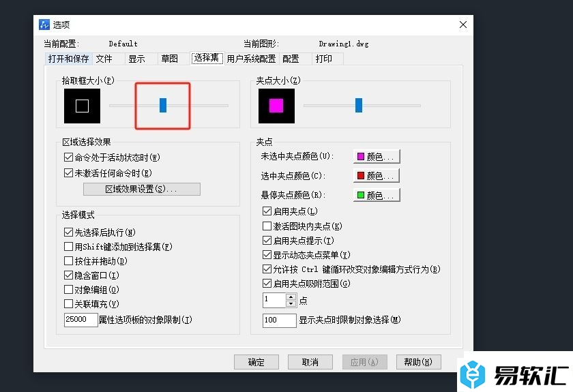
Task: Enable 关联填充 checkbox
Action: (x=68, y=303)
